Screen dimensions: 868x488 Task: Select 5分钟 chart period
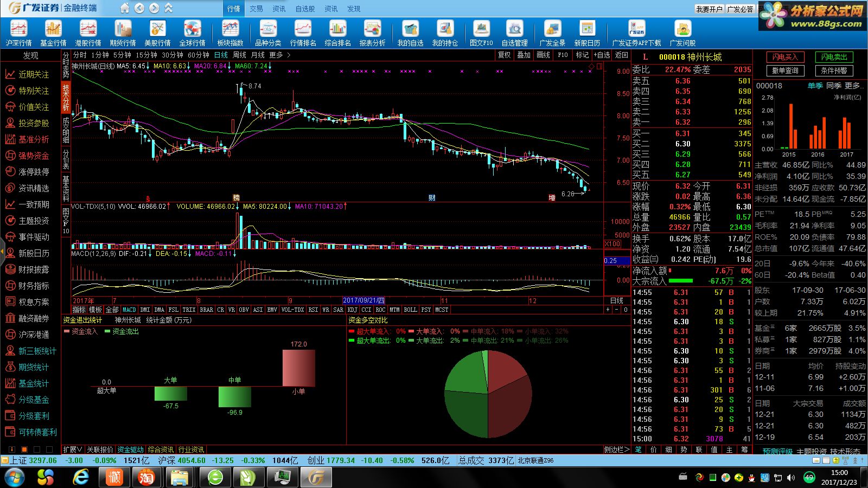(x=122, y=55)
